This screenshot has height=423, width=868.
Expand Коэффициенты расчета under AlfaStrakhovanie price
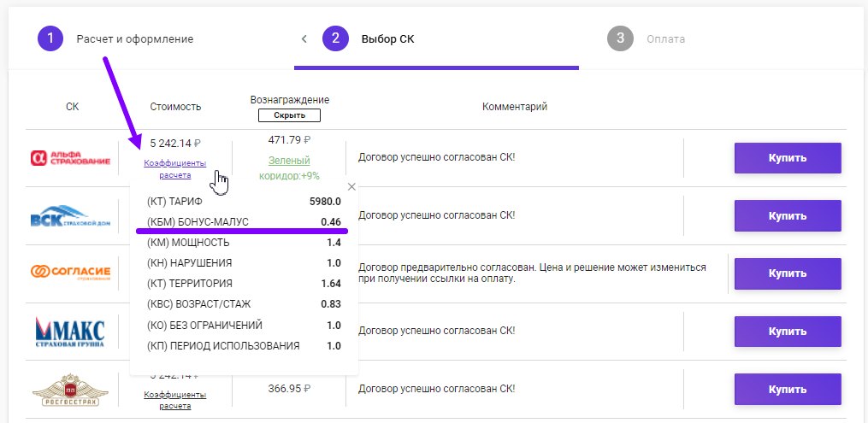tap(175, 169)
